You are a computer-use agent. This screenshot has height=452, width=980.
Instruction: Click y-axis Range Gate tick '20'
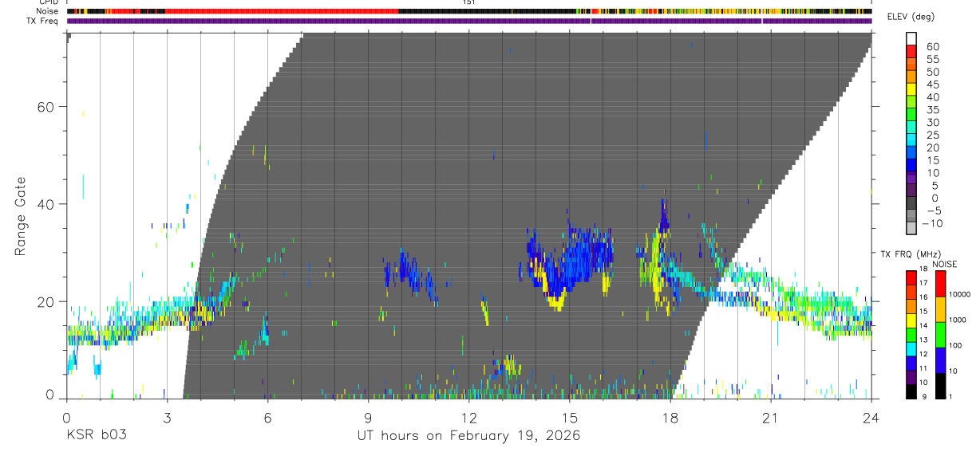47,302
